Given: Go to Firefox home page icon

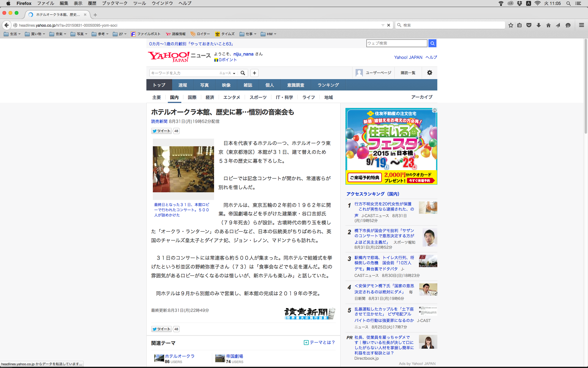Looking at the screenshot, I should pos(548,25).
